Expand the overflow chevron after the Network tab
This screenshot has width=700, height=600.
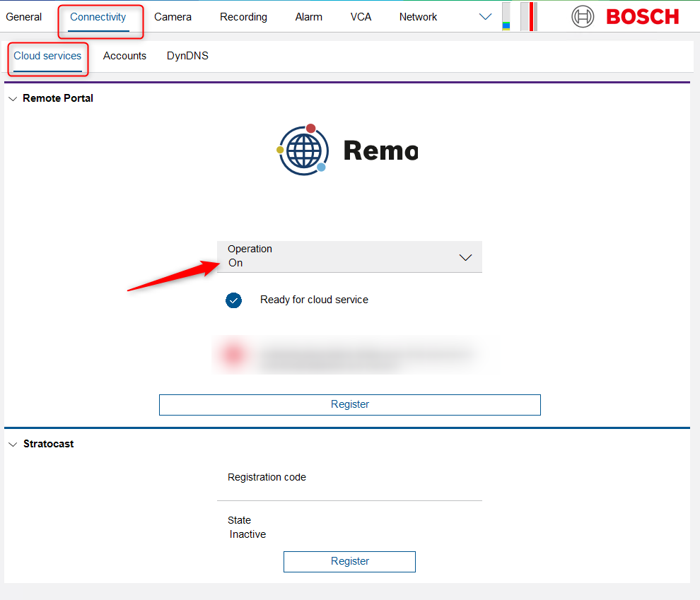[x=485, y=17]
